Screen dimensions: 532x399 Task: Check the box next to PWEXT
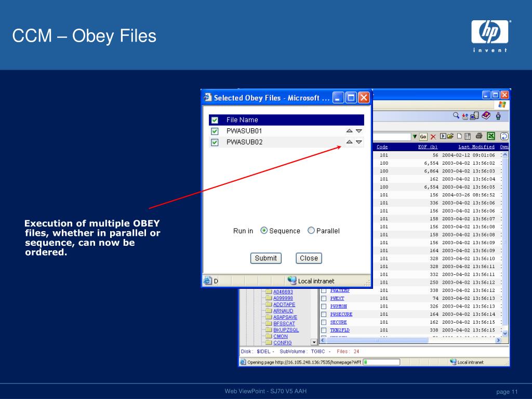click(x=324, y=299)
